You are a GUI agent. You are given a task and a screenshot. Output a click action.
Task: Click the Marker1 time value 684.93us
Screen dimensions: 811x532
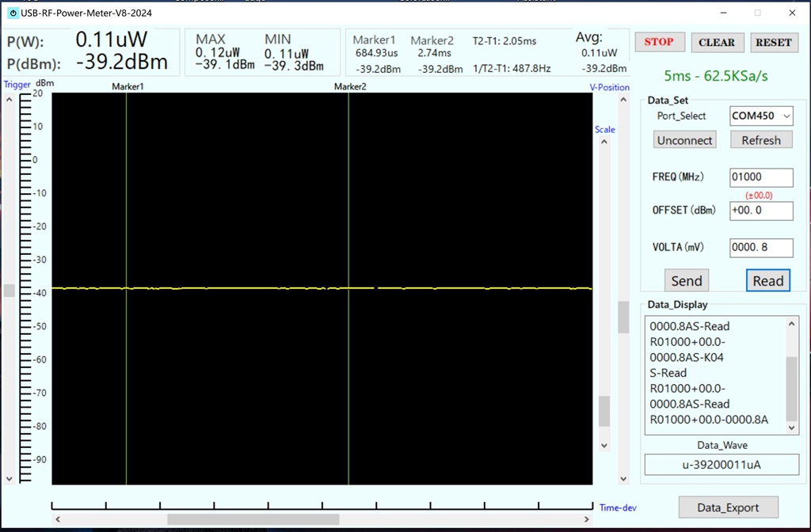click(x=376, y=53)
